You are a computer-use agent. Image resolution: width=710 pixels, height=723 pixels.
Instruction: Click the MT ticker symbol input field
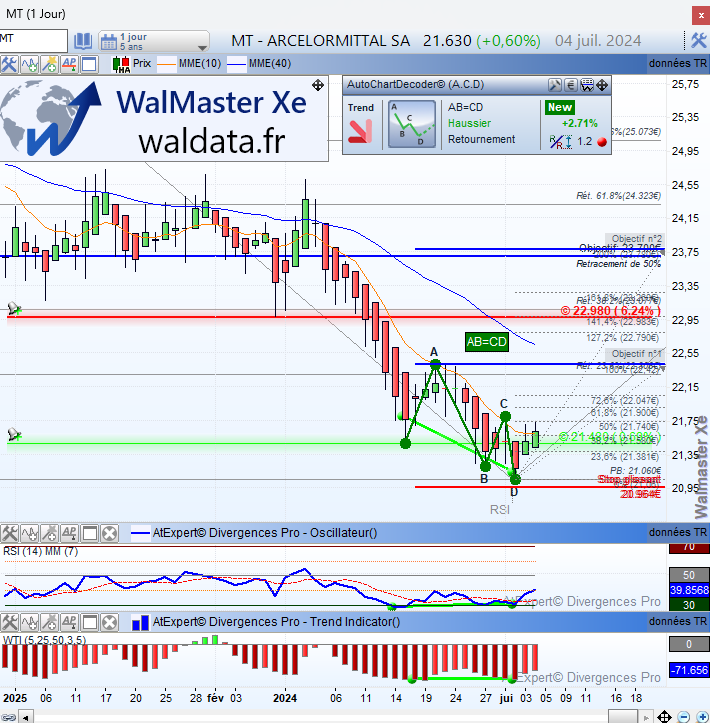pos(33,40)
